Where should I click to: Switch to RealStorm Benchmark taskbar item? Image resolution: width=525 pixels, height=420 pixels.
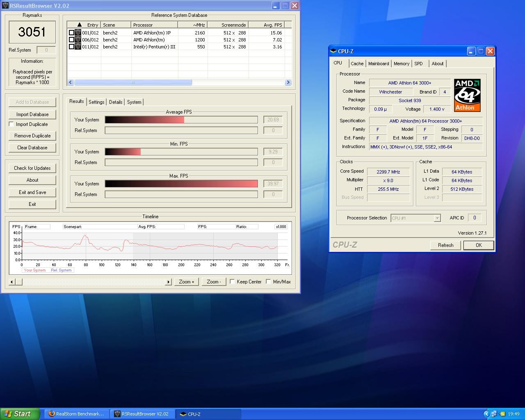(x=76, y=414)
